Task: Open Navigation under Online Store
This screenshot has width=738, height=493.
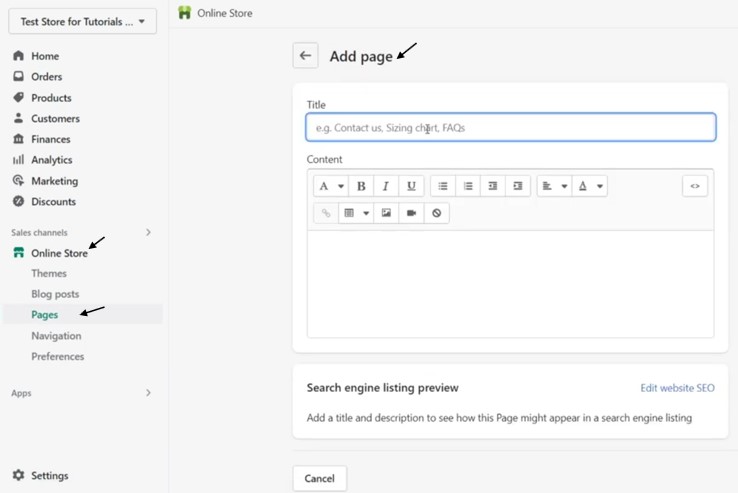Action: (x=56, y=336)
